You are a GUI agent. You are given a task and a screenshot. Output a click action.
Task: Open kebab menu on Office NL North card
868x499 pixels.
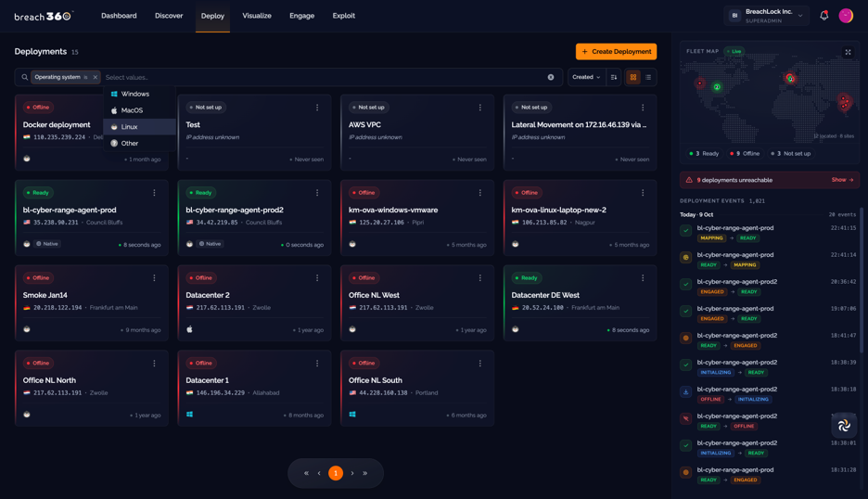pyautogui.click(x=155, y=364)
